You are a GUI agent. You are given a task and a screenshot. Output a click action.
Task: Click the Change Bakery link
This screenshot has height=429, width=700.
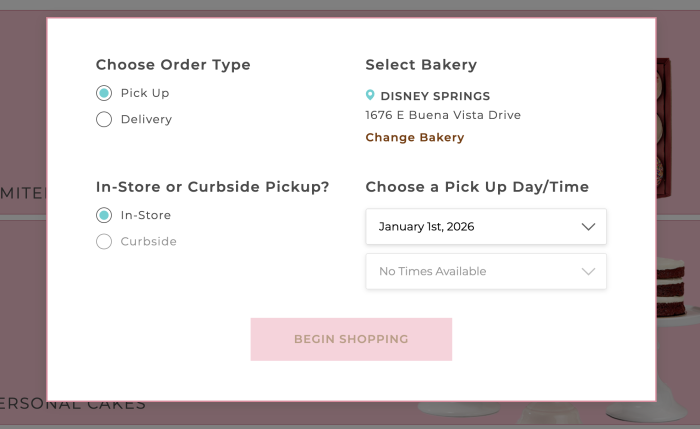tap(414, 138)
